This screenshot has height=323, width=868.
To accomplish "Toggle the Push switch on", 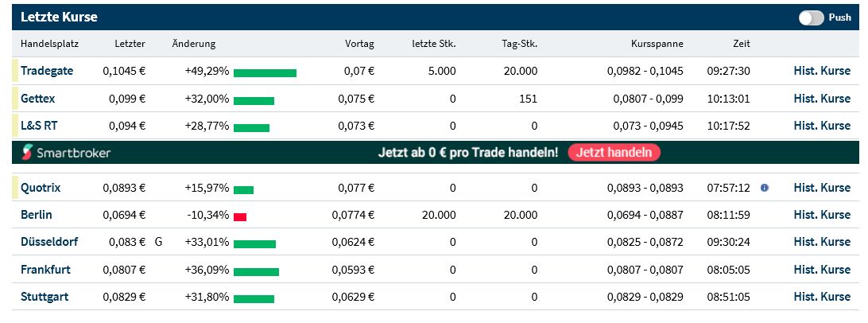I will pyautogui.click(x=812, y=18).
